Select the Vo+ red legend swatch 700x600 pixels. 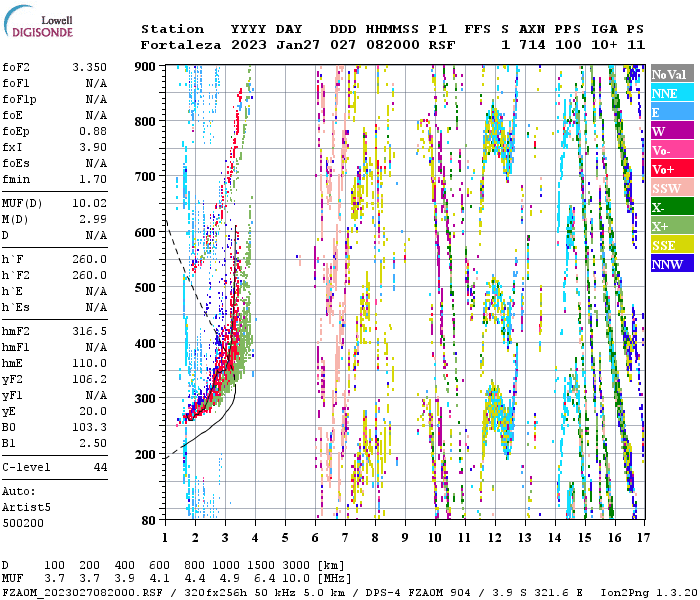[672, 169]
